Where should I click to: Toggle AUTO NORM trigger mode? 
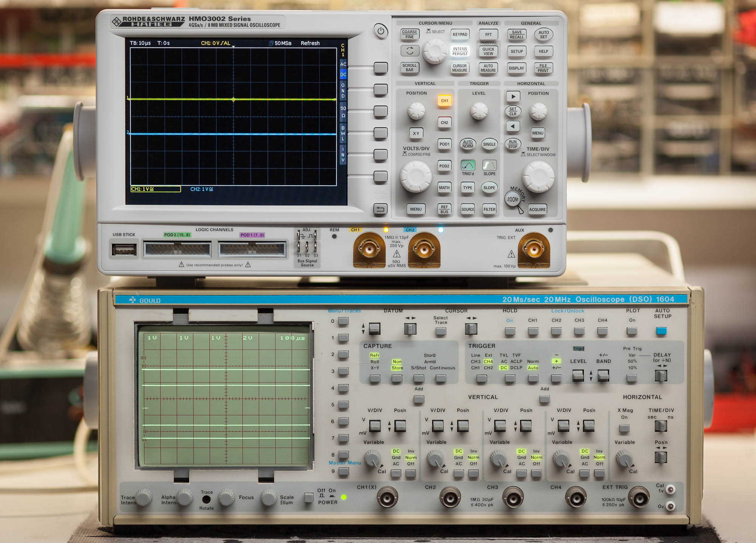pyautogui.click(x=468, y=144)
